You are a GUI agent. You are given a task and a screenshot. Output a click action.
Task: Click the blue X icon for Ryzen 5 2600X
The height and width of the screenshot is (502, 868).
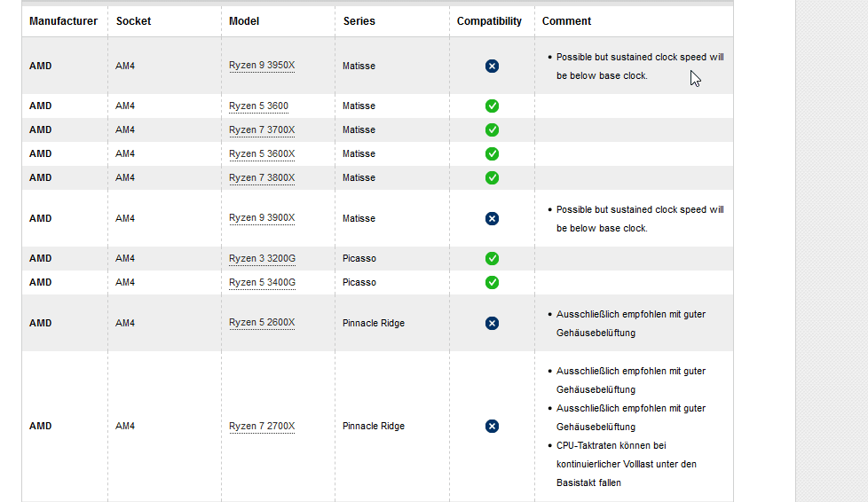click(492, 323)
